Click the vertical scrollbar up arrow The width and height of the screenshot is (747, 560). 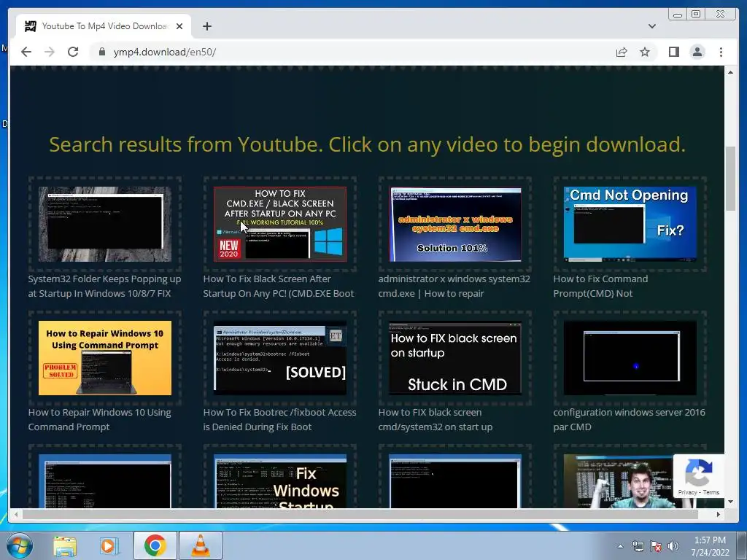pos(730,72)
